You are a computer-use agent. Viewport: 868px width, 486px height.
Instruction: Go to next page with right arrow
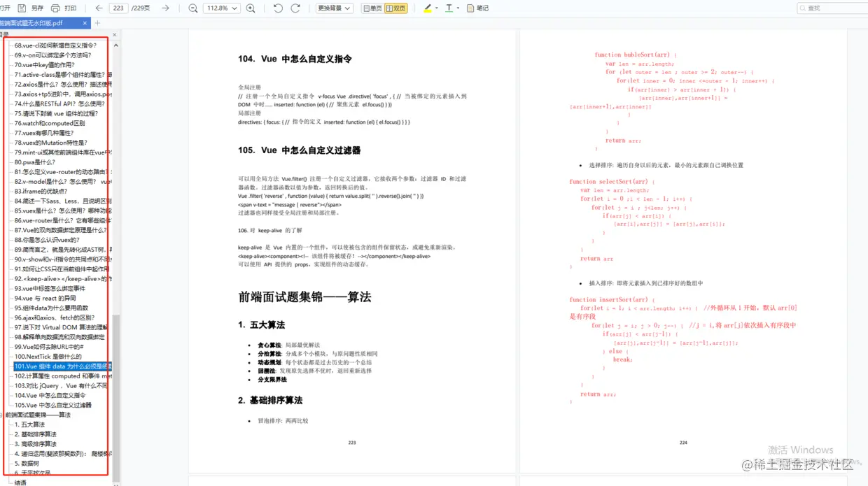(x=165, y=8)
